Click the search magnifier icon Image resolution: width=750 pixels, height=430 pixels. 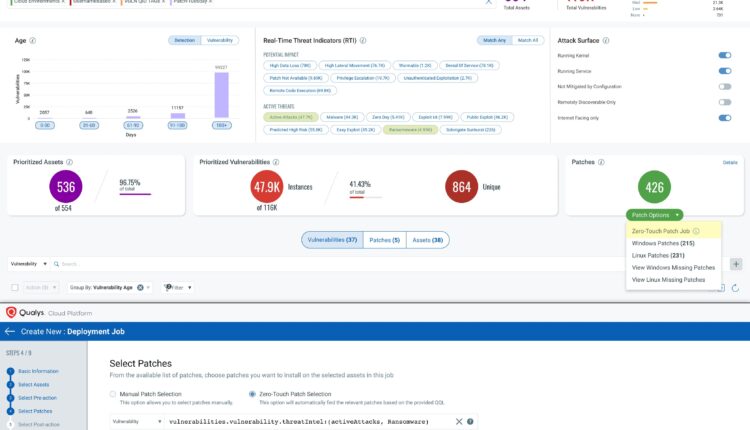(x=56, y=264)
